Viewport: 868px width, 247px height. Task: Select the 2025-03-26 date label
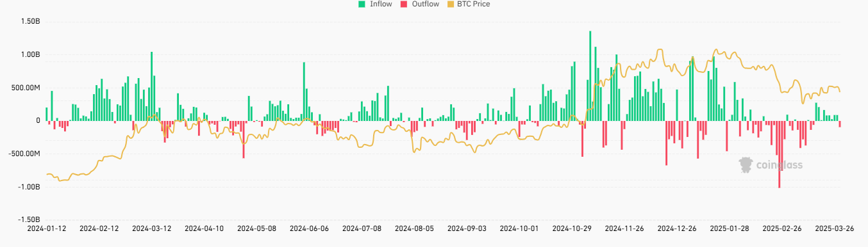tap(835, 228)
